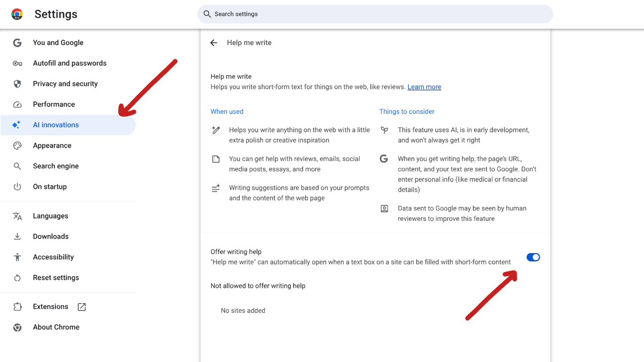Open Extensions in a new tab
Image resolution: width=644 pixels, height=362 pixels.
pos(81,306)
